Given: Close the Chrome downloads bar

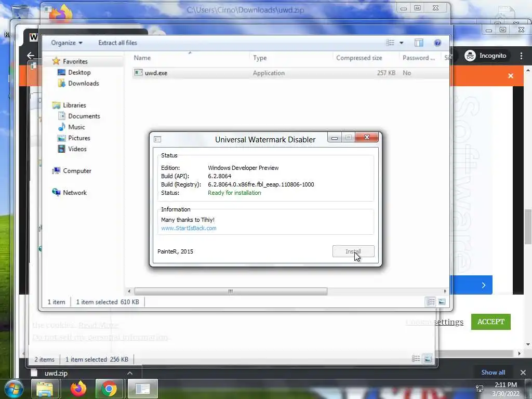Looking at the screenshot, I should click(x=523, y=373).
